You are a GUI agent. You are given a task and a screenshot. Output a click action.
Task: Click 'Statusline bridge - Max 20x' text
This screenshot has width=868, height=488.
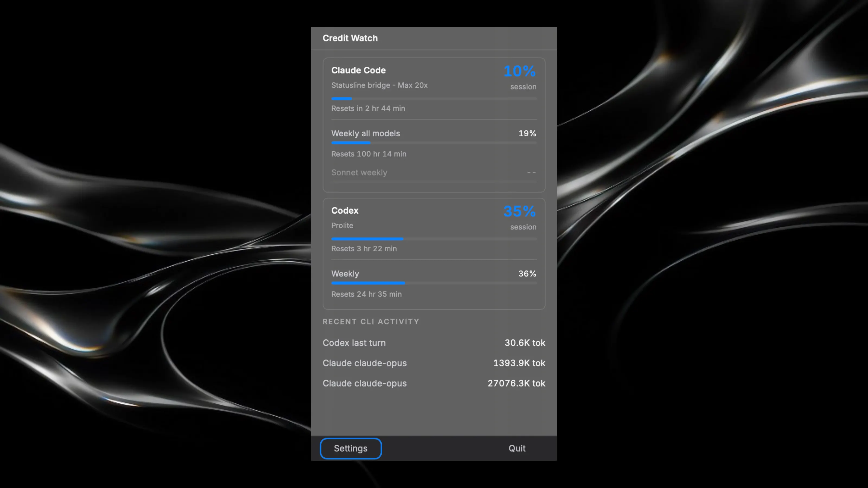point(379,85)
